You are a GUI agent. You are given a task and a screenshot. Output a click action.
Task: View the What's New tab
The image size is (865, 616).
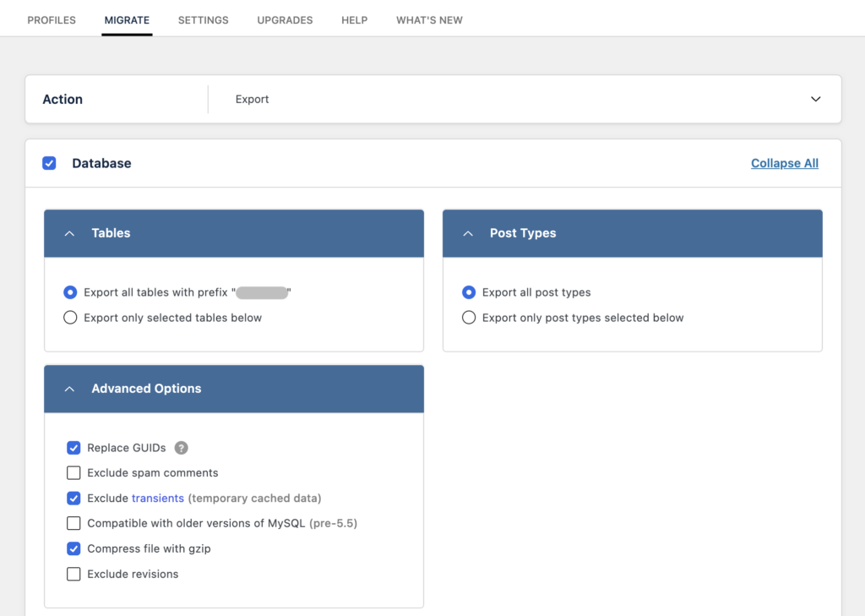pyautogui.click(x=429, y=20)
